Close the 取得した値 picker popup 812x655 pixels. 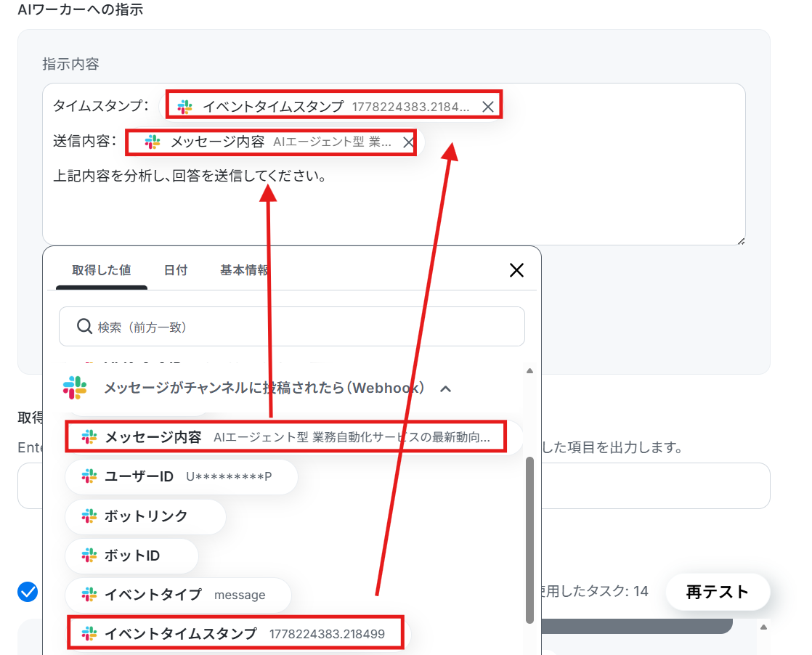516,269
